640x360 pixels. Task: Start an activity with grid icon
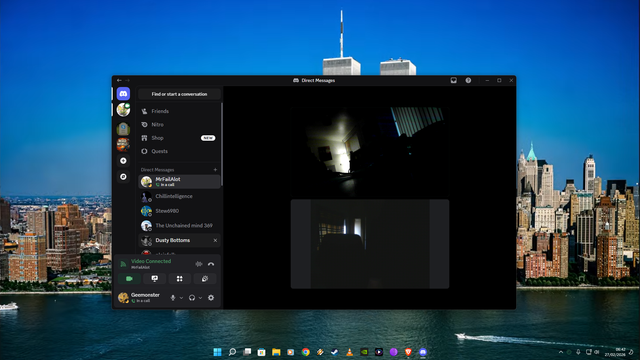tap(180, 279)
